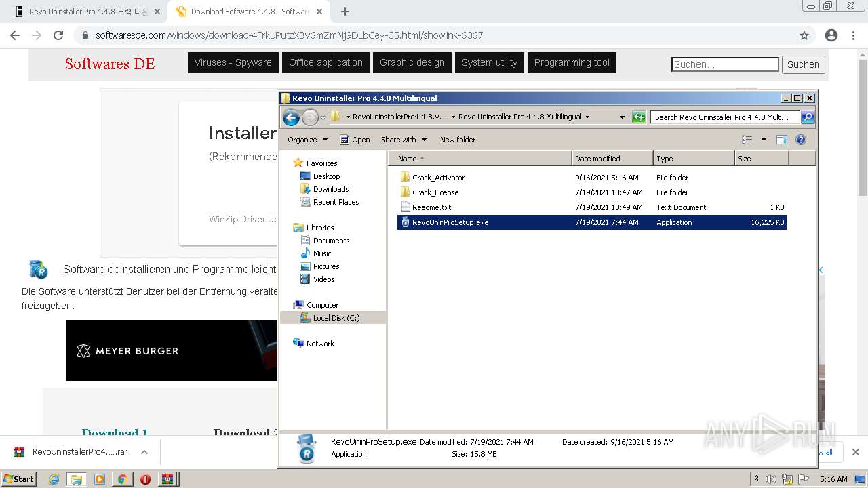
Task: Select the Crack_License folder
Action: tap(435, 192)
